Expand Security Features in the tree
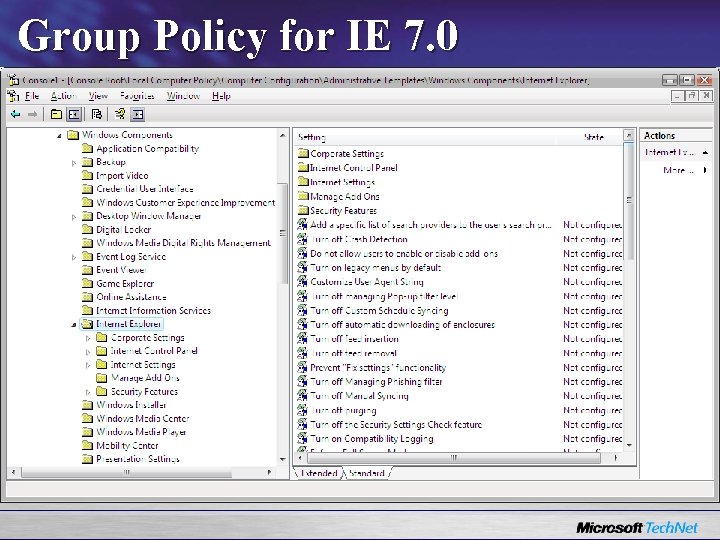The height and width of the screenshot is (540, 720). pyautogui.click(x=88, y=392)
